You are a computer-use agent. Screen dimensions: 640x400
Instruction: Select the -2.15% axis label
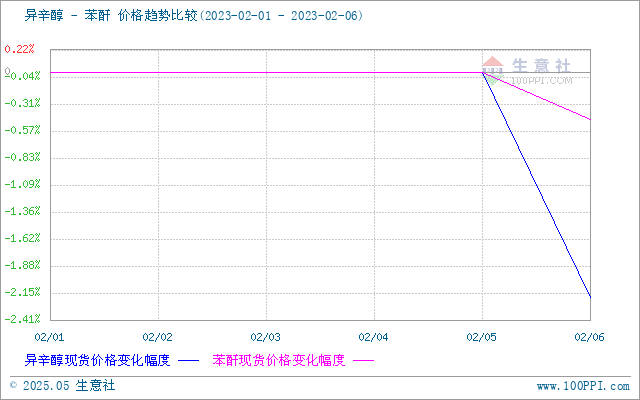tap(22, 292)
